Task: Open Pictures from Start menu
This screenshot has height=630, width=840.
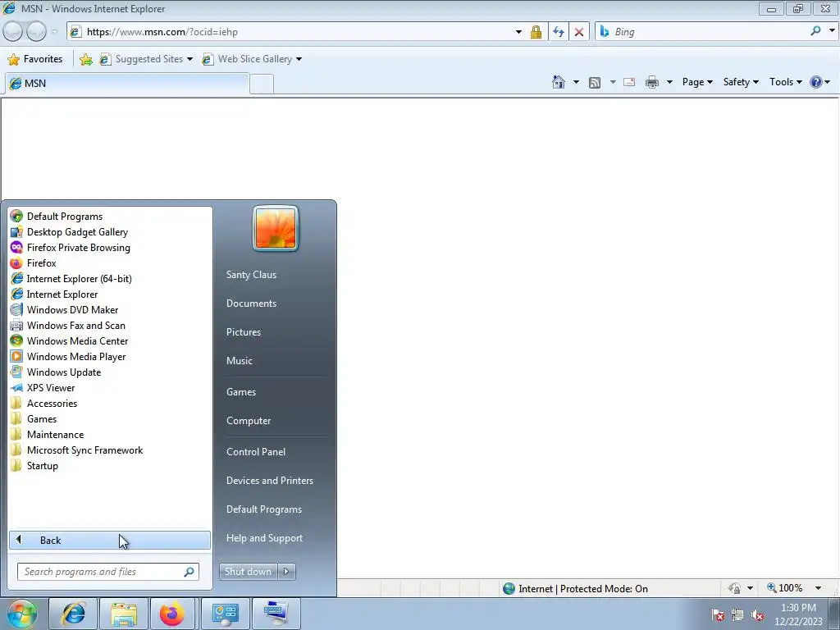Action: [x=243, y=332]
